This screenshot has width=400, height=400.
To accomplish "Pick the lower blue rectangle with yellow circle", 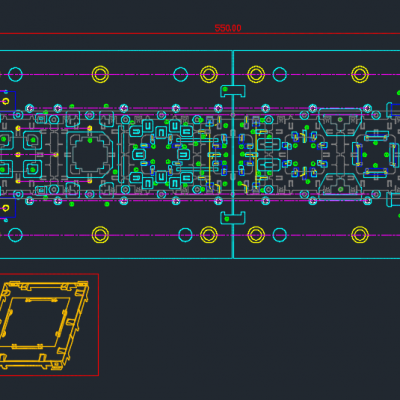I will [x=8, y=208].
